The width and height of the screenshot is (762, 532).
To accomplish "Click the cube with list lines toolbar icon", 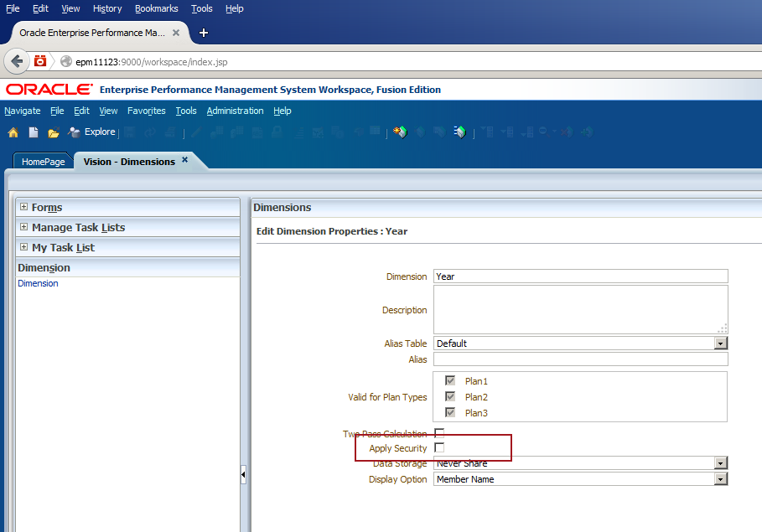I will click(x=459, y=132).
